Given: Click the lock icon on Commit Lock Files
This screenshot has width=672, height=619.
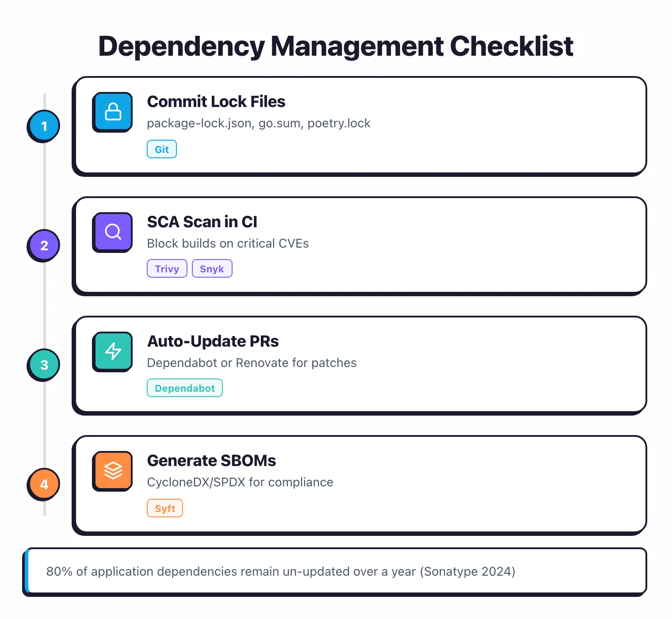Looking at the screenshot, I should pyautogui.click(x=112, y=112).
